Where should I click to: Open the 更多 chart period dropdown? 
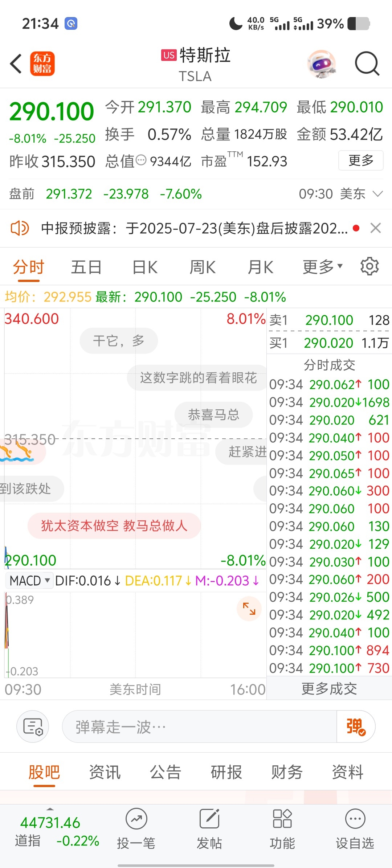[x=323, y=267]
